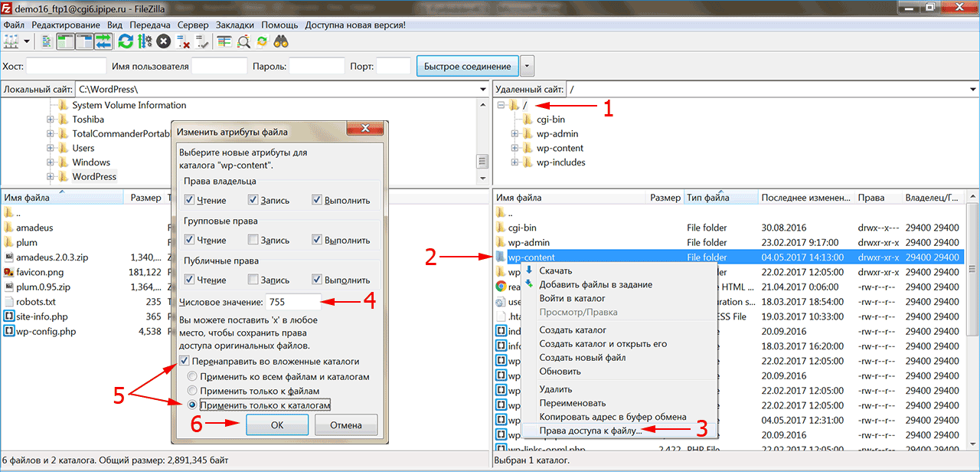Toggle owner Запись (write) checkbox
Screen dimensions: 980x472
coord(253,200)
